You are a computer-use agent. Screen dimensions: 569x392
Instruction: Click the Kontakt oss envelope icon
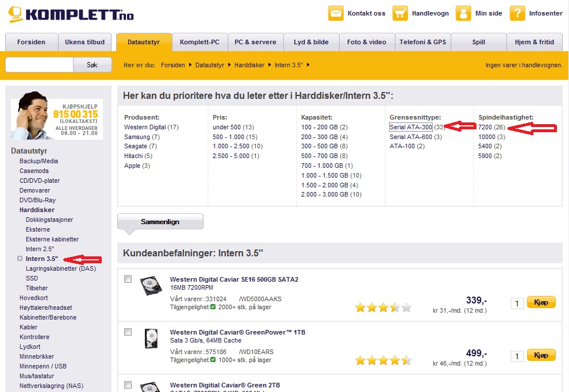pyautogui.click(x=336, y=13)
